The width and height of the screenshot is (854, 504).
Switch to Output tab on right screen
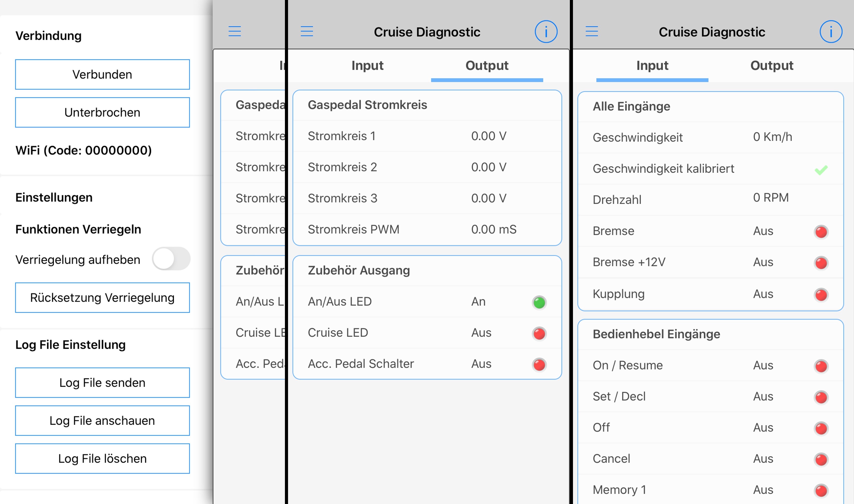[772, 66]
